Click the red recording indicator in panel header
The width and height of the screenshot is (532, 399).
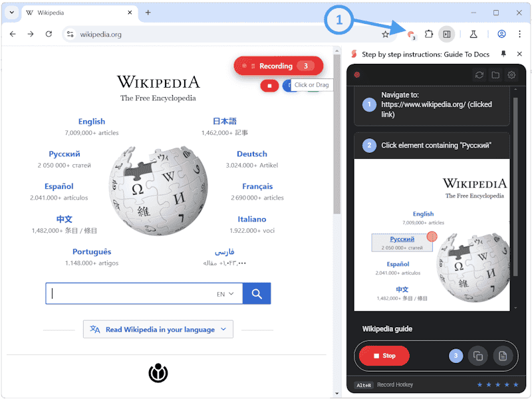[357, 75]
